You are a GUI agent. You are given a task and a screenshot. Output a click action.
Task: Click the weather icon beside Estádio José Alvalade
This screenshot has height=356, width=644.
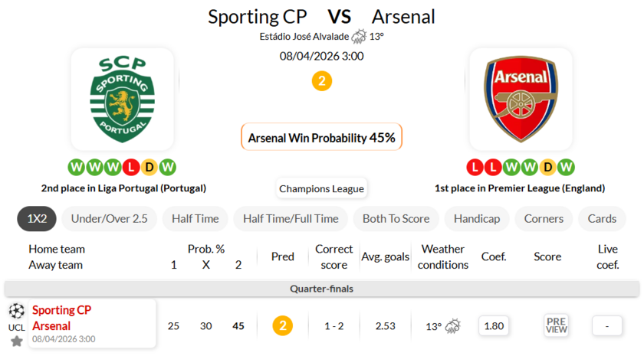pos(359,36)
